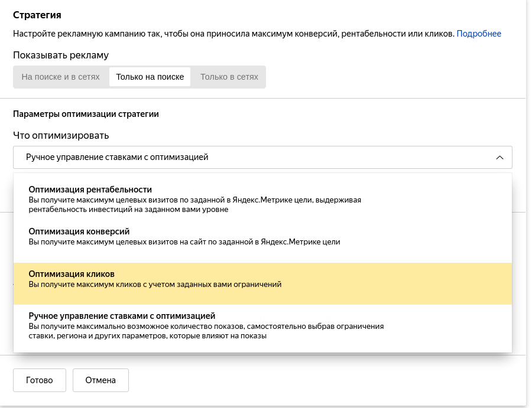Viewport: 532px width, 408px height.
Task: Cancel changes via the "Отмена" button
Action: click(100, 380)
